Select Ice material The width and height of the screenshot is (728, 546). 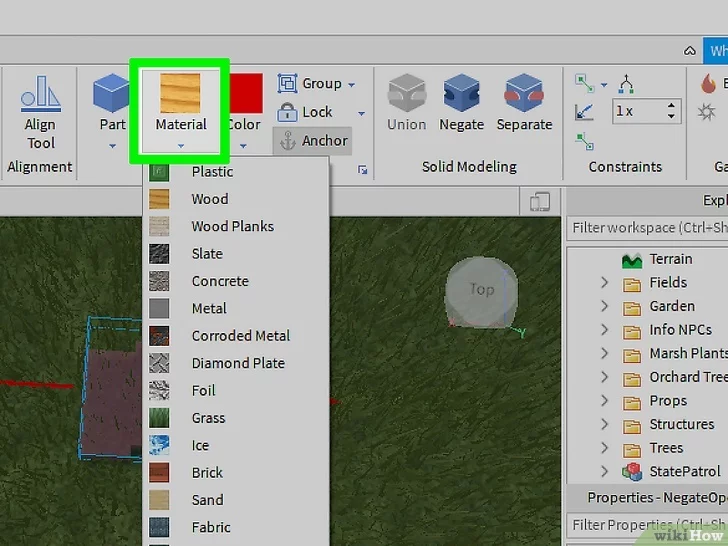point(236,446)
